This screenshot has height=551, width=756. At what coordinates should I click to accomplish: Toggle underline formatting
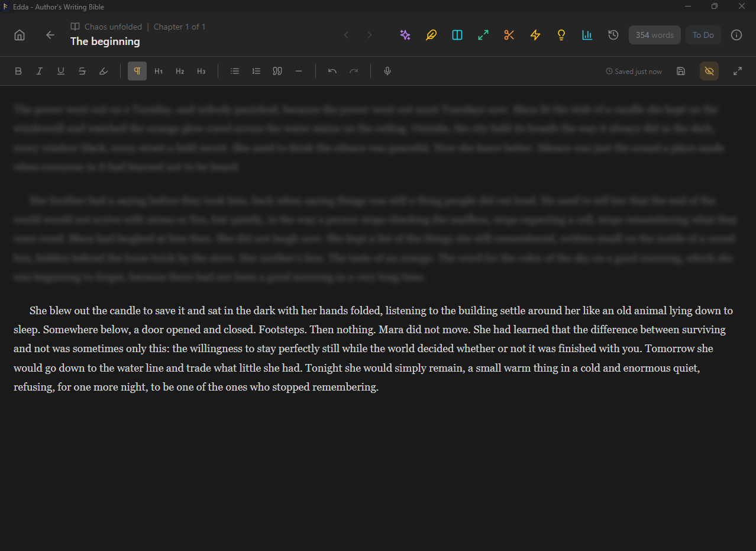(x=61, y=71)
